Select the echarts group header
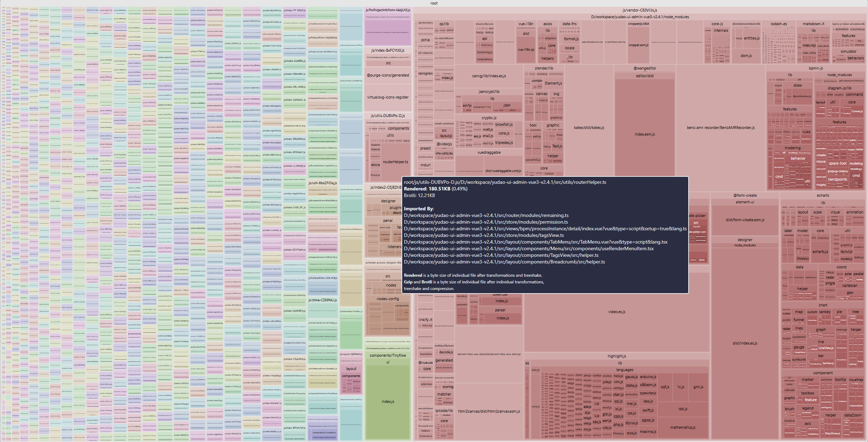 point(823,196)
